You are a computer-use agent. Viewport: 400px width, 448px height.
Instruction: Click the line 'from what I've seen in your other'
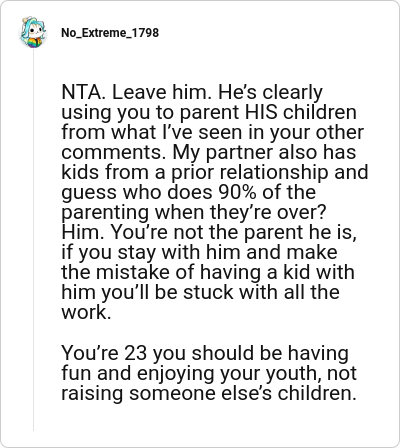coord(213,132)
